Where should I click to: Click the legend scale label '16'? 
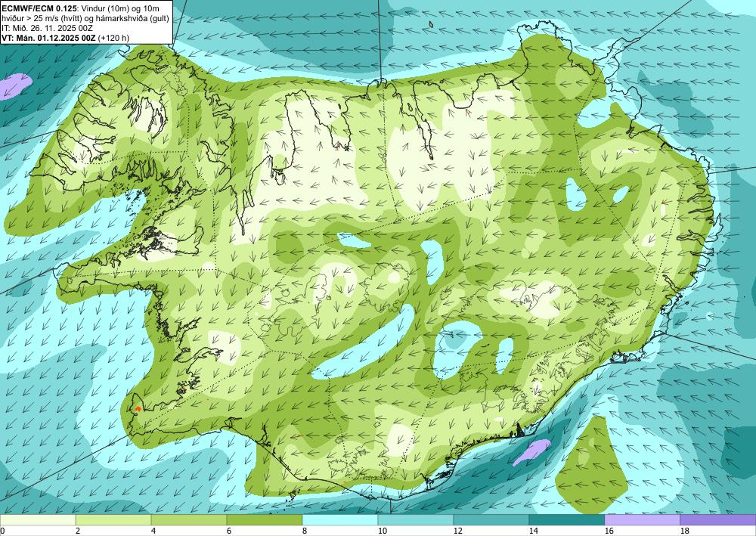[x=609, y=531]
